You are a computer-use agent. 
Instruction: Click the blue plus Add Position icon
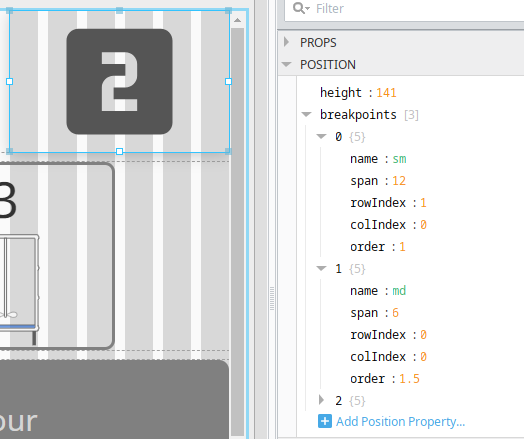[x=325, y=421]
